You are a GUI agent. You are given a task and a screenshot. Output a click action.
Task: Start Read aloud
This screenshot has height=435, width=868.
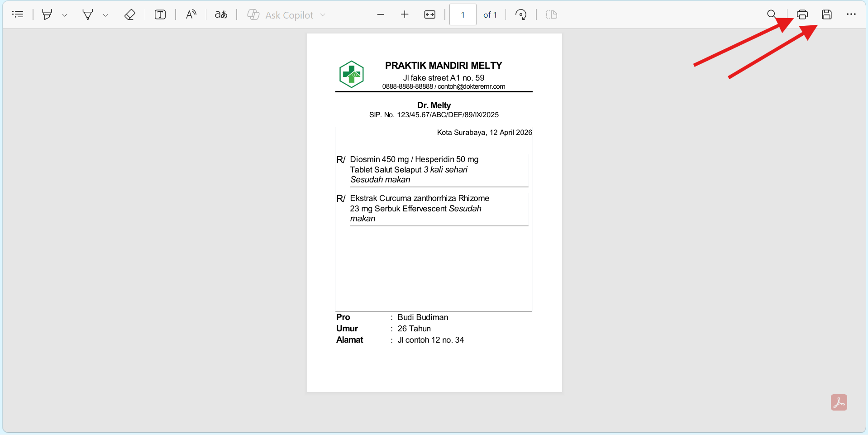coord(191,14)
